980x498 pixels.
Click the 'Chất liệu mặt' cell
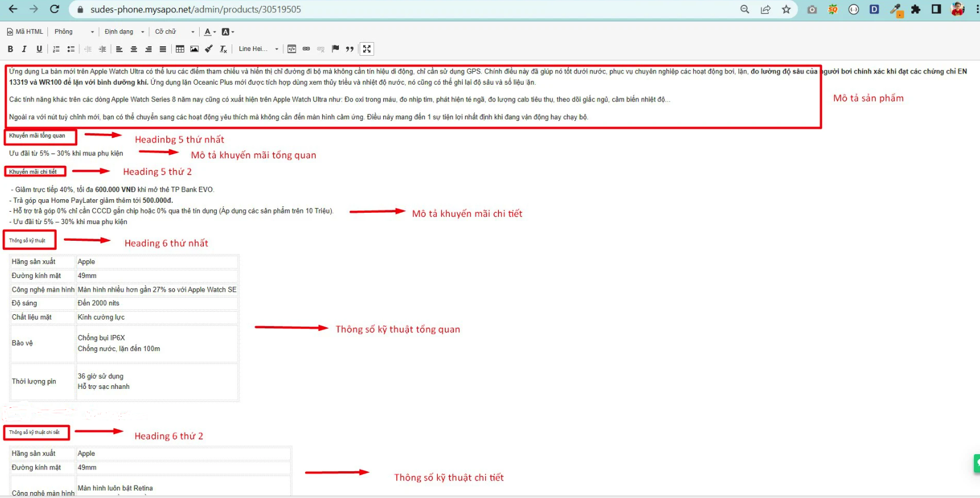(43, 317)
